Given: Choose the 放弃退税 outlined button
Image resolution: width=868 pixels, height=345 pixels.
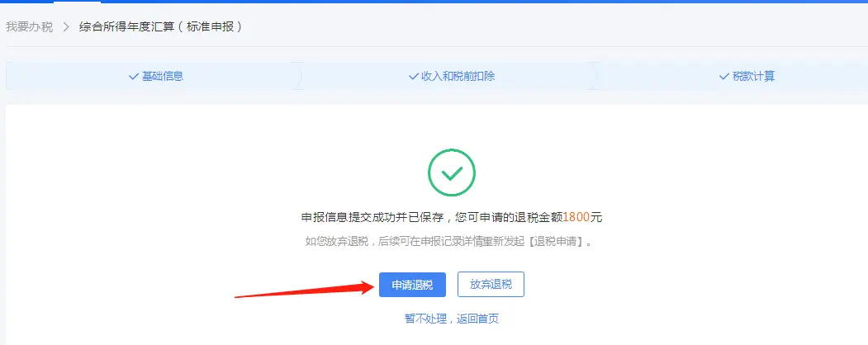Looking at the screenshot, I should pyautogui.click(x=491, y=285).
